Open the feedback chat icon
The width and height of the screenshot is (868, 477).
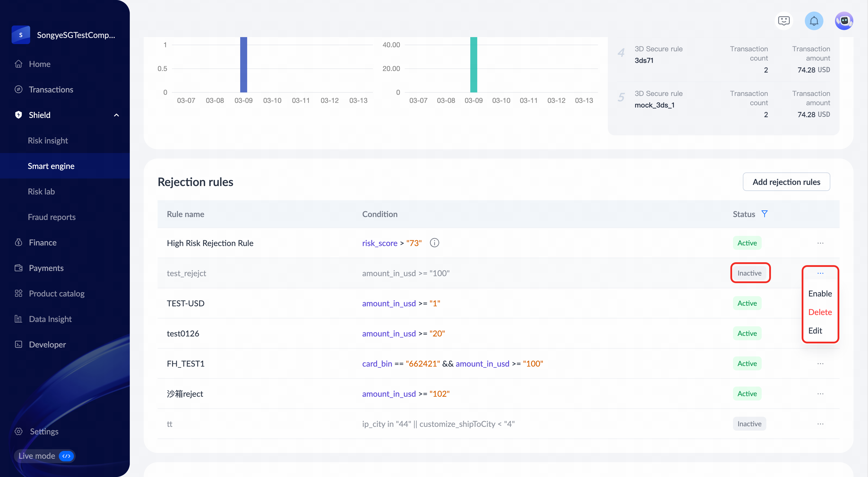pos(783,21)
